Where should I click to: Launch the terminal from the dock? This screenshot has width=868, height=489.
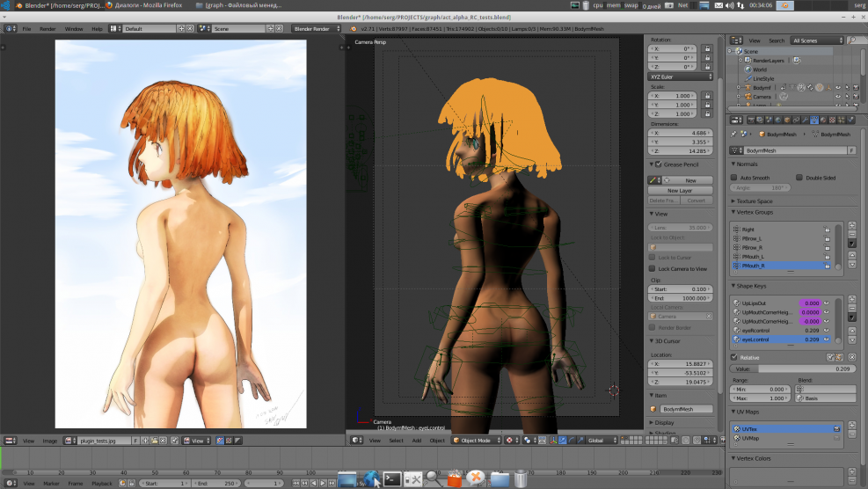(392, 479)
